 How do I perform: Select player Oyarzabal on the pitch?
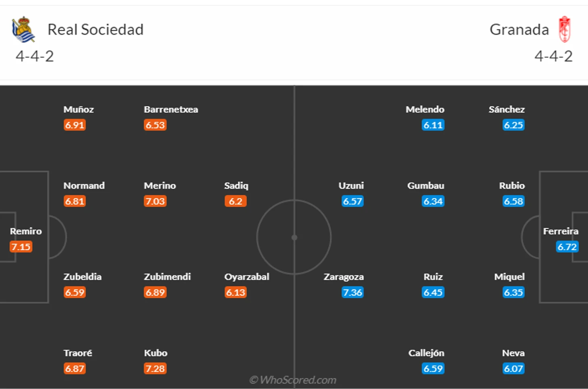tap(246, 277)
